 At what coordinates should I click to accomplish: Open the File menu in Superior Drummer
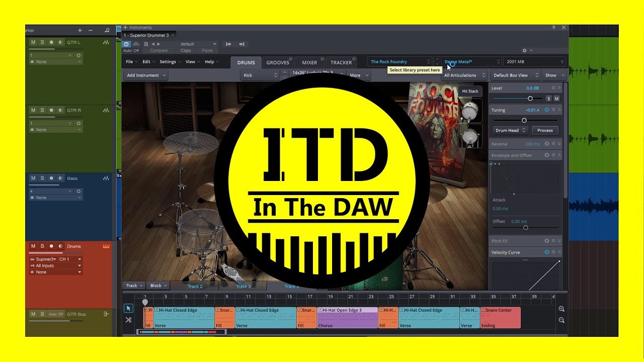(131, 62)
